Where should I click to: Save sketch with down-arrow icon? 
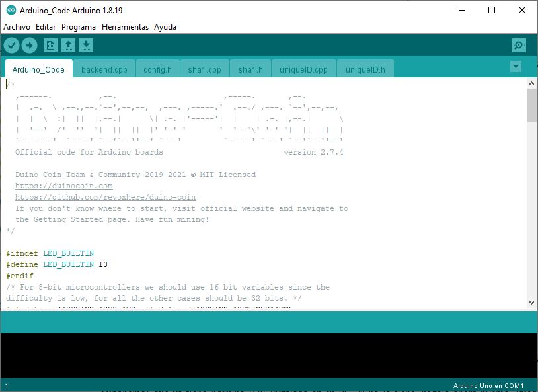click(x=86, y=46)
